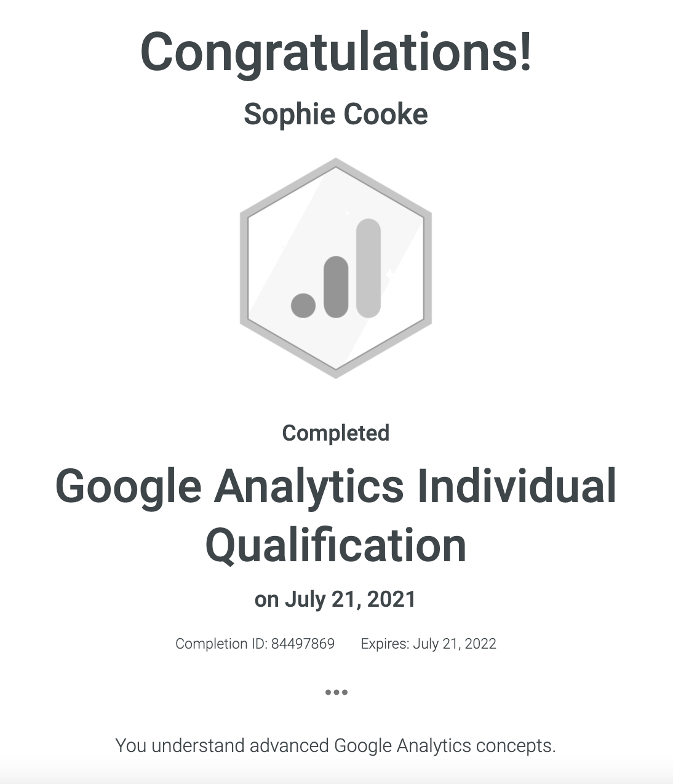Click the round dot in Analytics logo
Screen dimensions: 673x784
pyautogui.click(x=303, y=305)
